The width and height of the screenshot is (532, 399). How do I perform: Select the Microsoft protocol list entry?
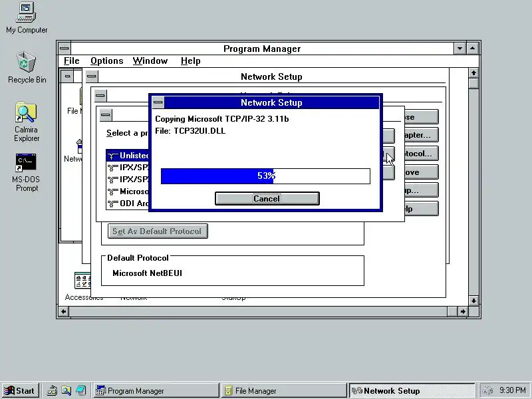pos(128,192)
